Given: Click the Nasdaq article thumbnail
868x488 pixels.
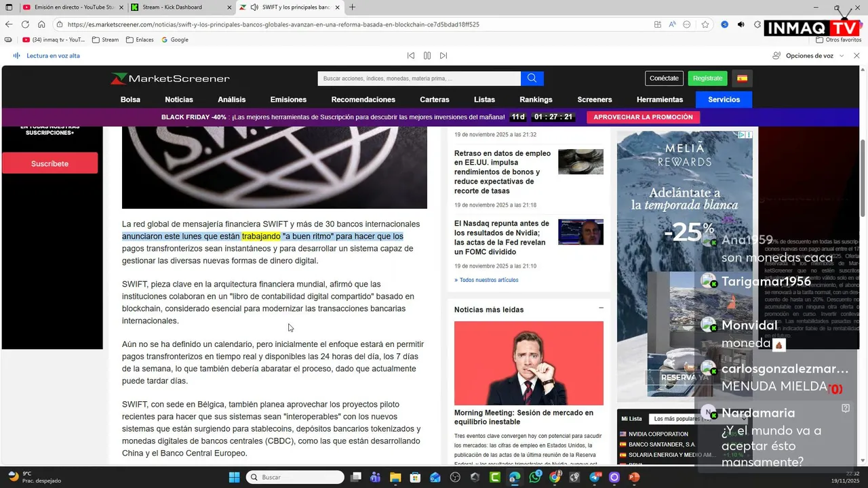Looking at the screenshot, I should point(580,232).
